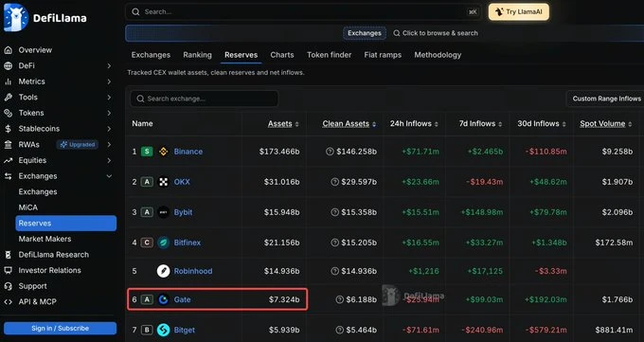Viewport: 644px width, 342px height.
Task: Click the info icon beside Binance clean assets
Action: tap(330, 152)
